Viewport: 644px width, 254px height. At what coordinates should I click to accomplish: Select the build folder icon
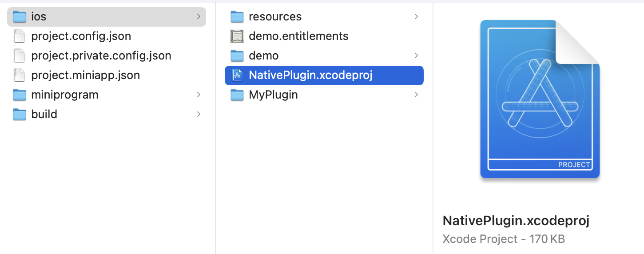20,115
